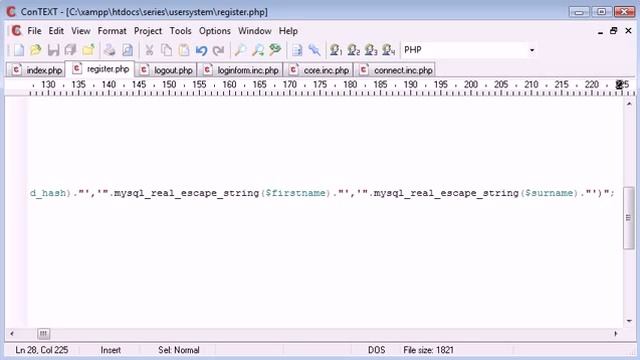Open the View menu

click(81, 31)
